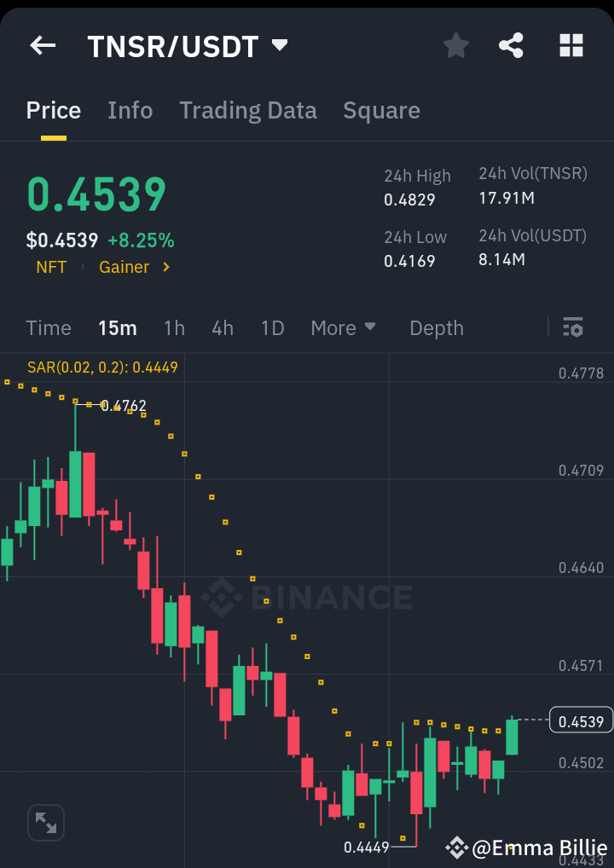Tap the share icon
614x868 pixels.
(511, 46)
